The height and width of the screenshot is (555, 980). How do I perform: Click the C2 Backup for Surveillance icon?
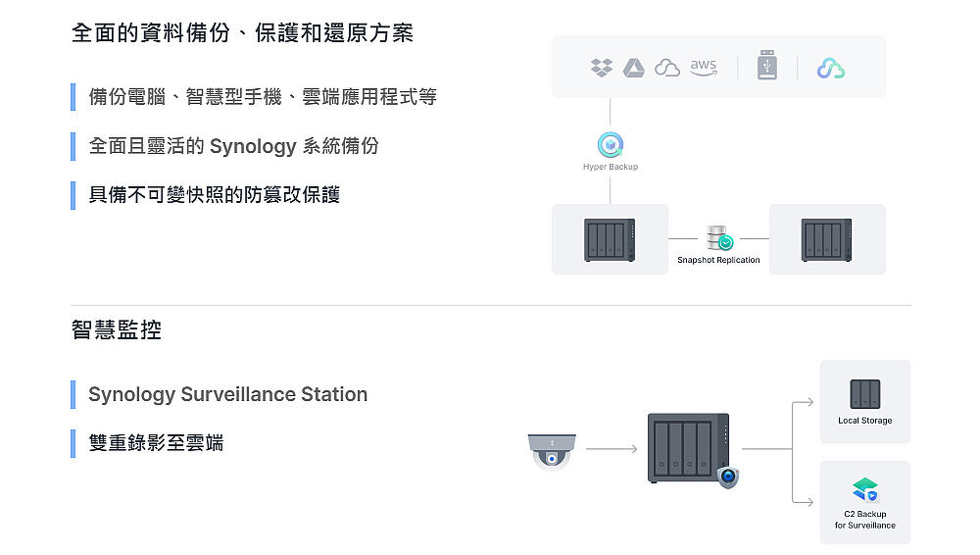pyautogui.click(x=864, y=490)
